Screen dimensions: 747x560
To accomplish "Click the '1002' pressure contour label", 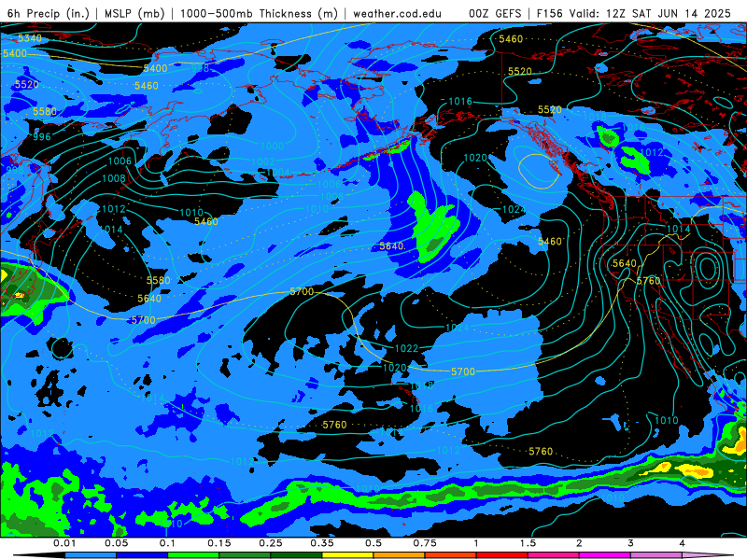I will point(263,161).
